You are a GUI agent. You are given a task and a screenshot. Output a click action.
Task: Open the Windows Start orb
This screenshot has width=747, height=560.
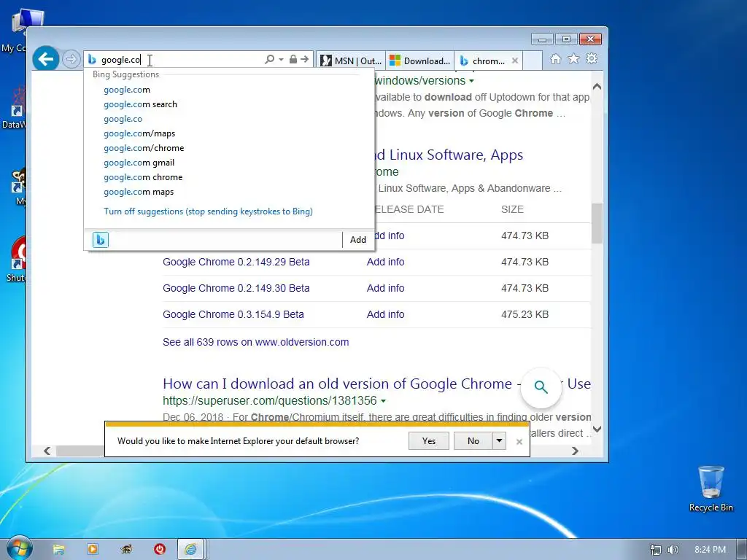pos(19,548)
